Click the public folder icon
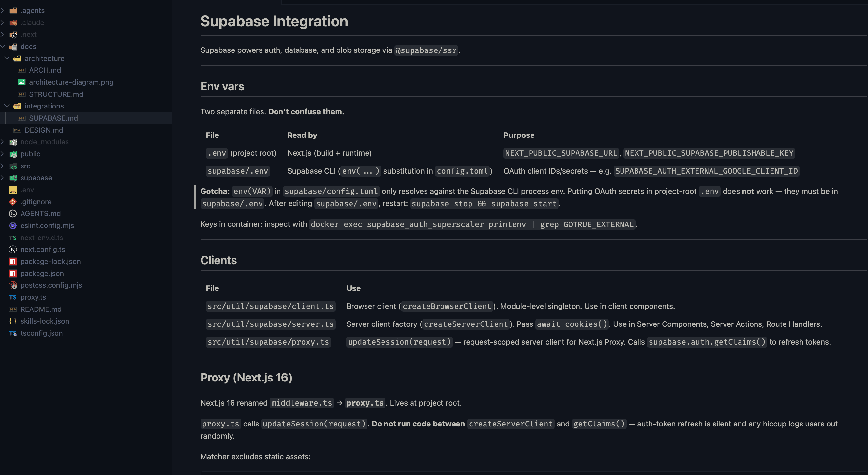868x475 pixels. [x=13, y=154]
